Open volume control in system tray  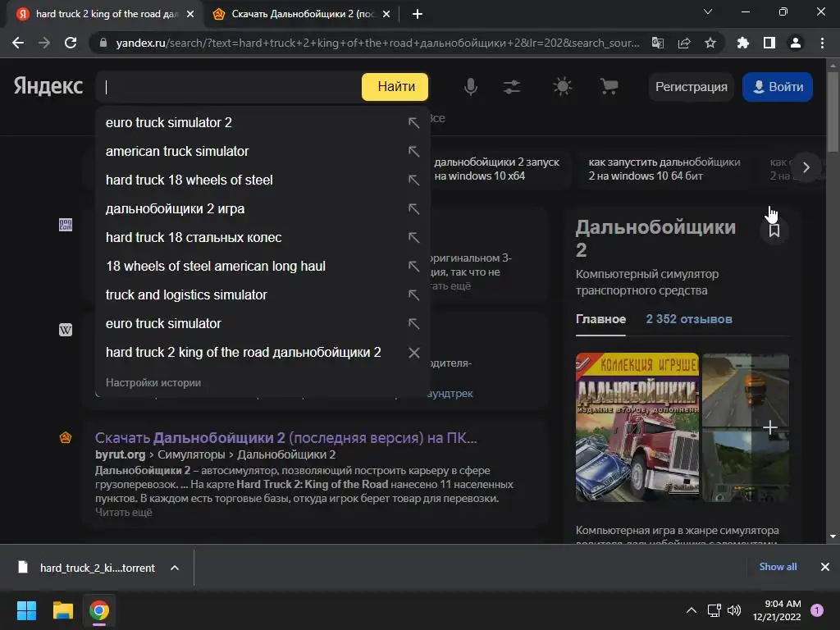[x=734, y=610]
